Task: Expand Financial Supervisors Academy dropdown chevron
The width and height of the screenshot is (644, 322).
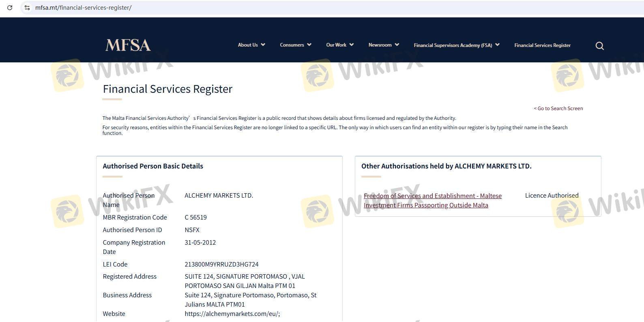Action: point(497,45)
